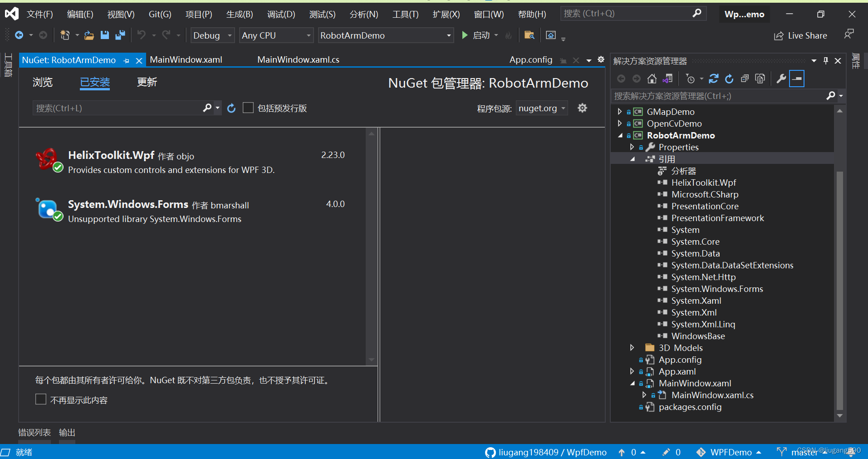Click Sync with Active Document icon
868x459 pixels.
(714, 79)
